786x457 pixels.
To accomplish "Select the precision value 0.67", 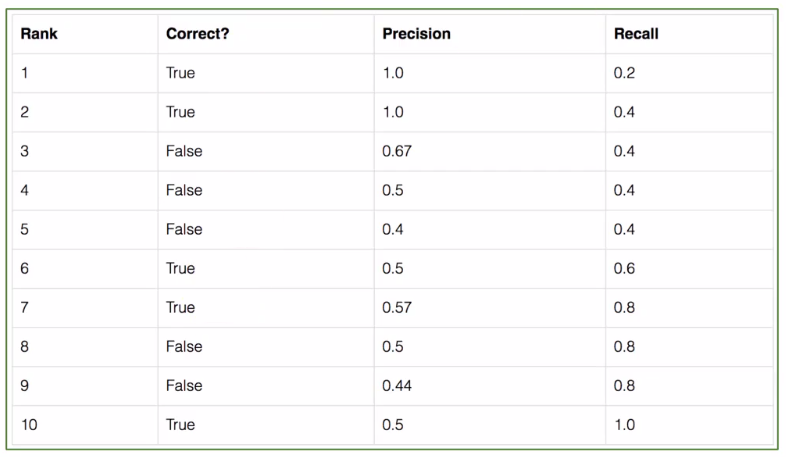I will click(x=397, y=151).
